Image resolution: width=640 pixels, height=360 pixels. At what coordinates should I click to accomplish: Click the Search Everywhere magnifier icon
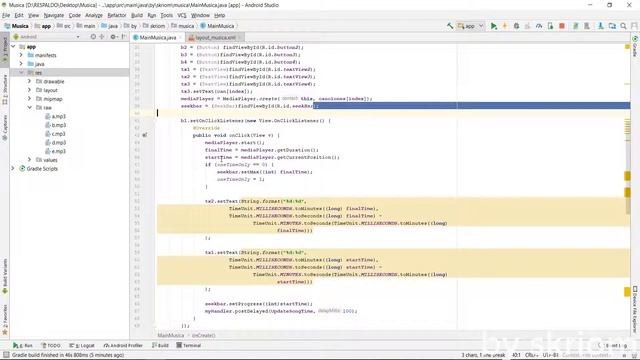pyautogui.click(x=623, y=26)
